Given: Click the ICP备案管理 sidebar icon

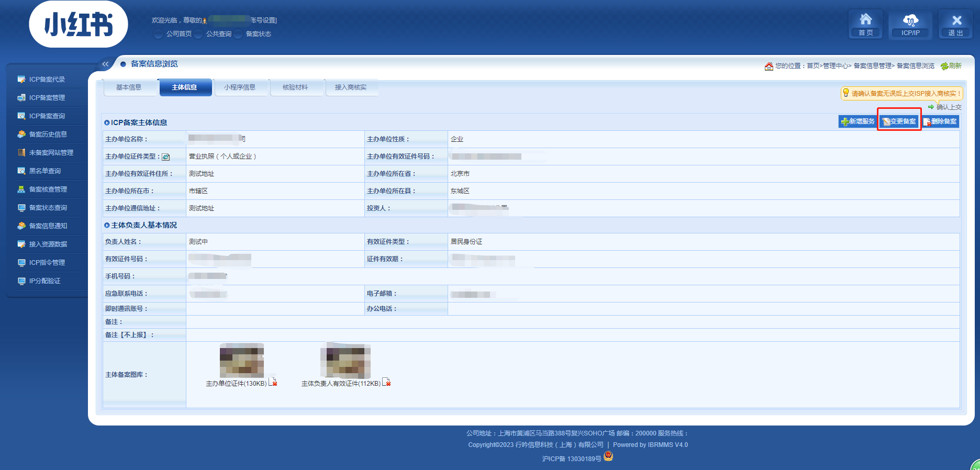Looking at the screenshot, I should tap(21, 98).
